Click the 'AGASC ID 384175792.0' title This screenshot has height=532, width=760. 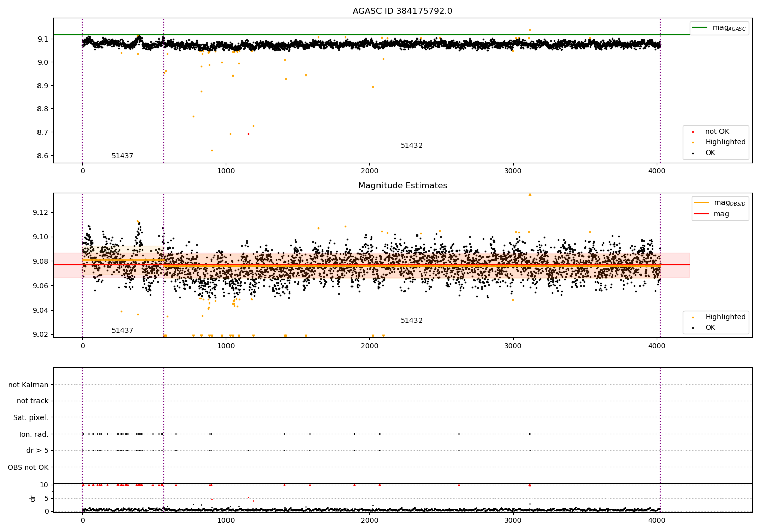pos(403,11)
